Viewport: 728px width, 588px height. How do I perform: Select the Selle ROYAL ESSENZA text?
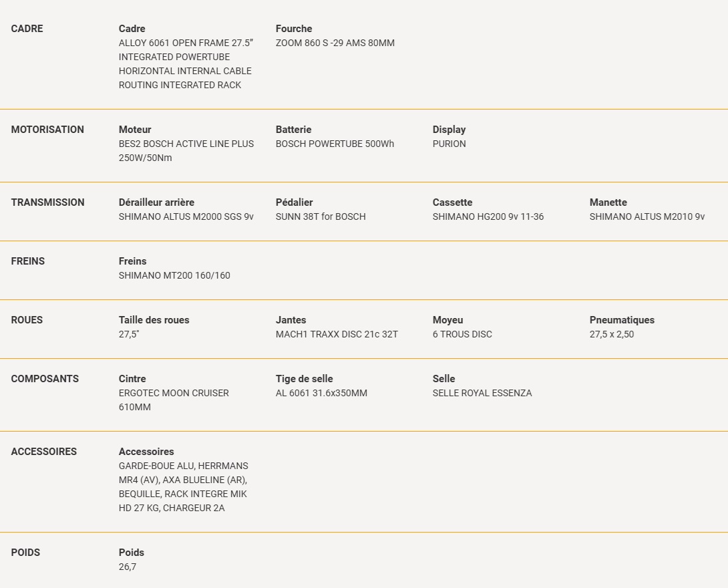point(482,394)
